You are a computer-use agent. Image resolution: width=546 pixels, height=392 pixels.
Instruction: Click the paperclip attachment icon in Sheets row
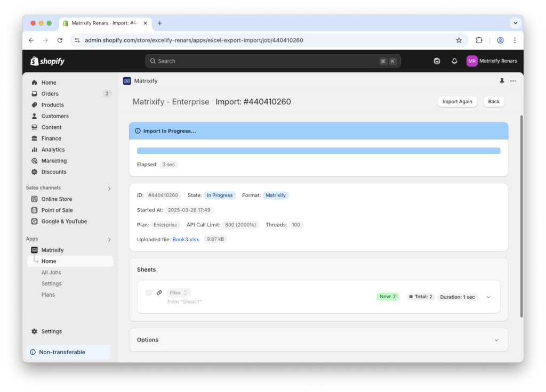tap(159, 292)
